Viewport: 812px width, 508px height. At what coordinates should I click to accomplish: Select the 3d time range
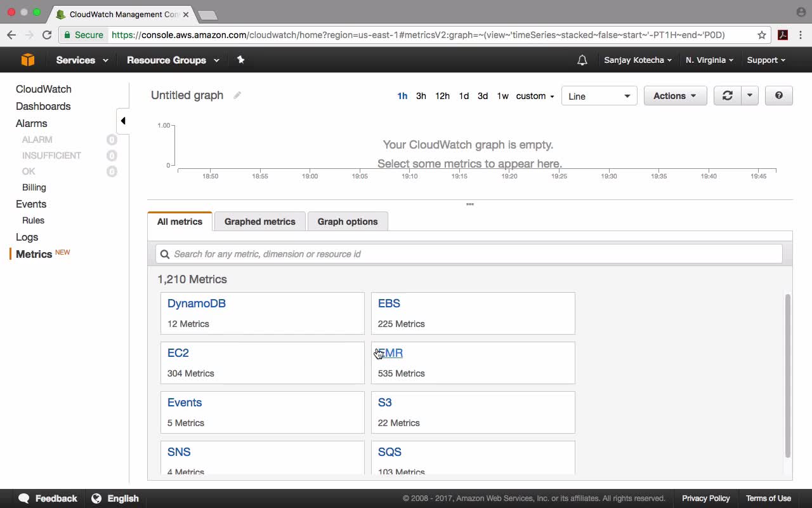483,96
